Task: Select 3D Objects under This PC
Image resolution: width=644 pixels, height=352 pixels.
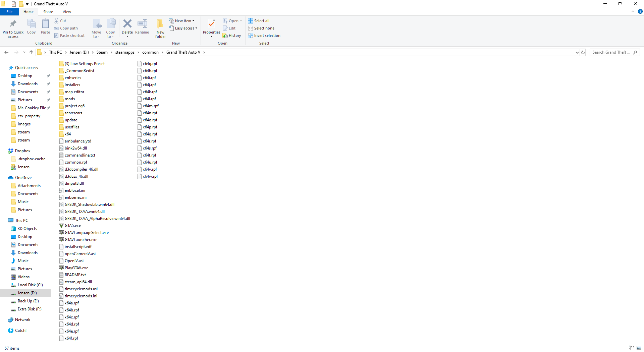Action: tap(27, 229)
